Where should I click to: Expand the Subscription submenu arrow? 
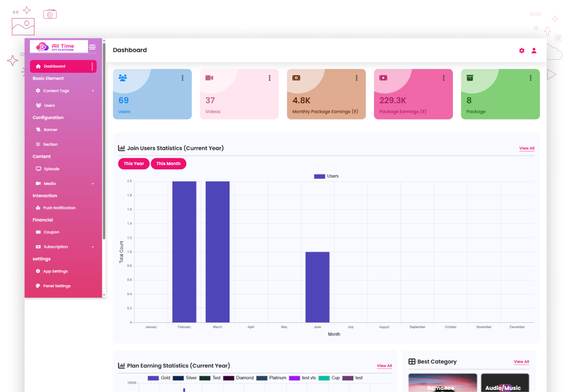tap(93, 247)
